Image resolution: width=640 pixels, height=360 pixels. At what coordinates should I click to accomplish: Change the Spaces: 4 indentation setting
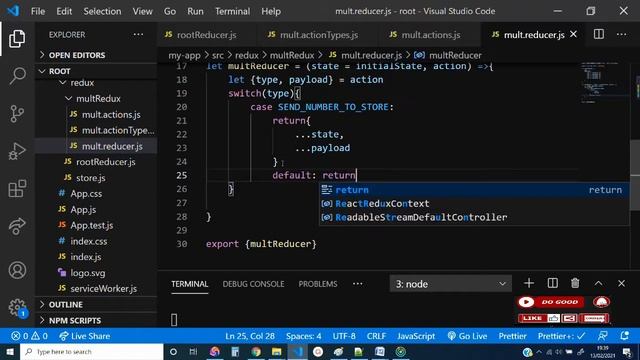[x=303, y=336]
